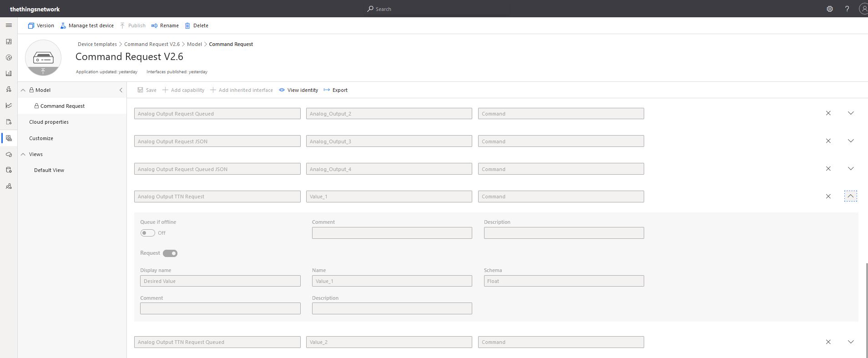Image resolution: width=868 pixels, height=358 pixels.
Task: Export the device model
Action: (x=336, y=90)
